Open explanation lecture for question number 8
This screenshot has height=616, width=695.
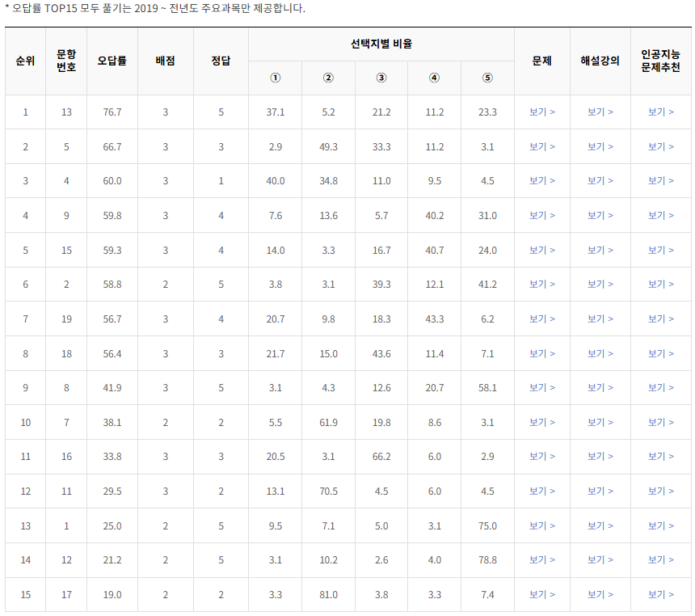(x=600, y=387)
